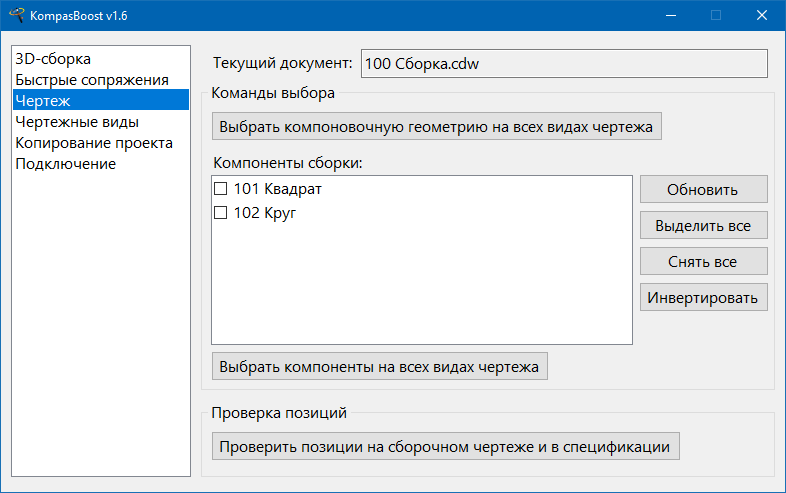The height and width of the screenshot is (493, 786).
Task: Switch to Чертежные виды section
Action: (76, 122)
